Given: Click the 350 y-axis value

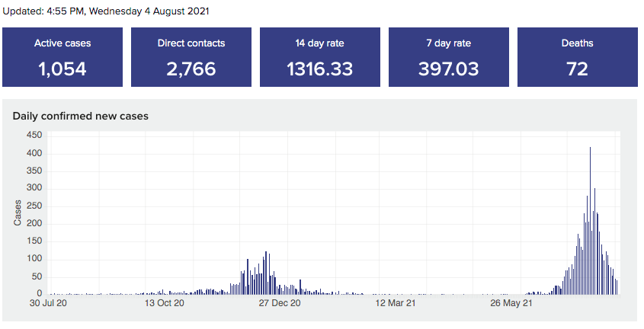Looking at the screenshot, I should [34, 171].
